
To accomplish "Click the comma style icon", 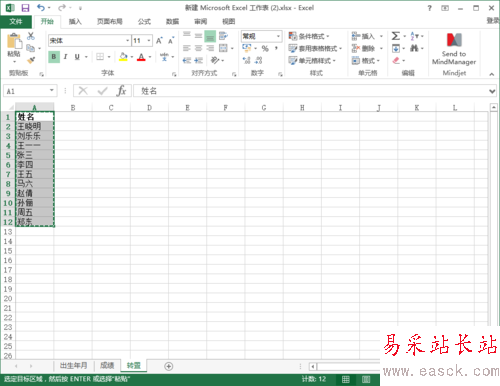I will coord(276,48).
